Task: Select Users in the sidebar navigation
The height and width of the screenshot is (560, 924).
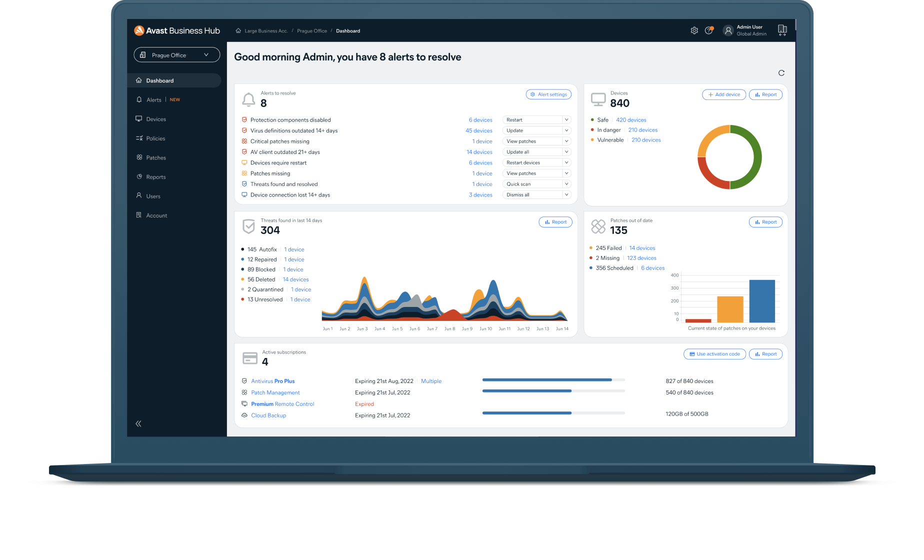Action: click(x=153, y=195)
